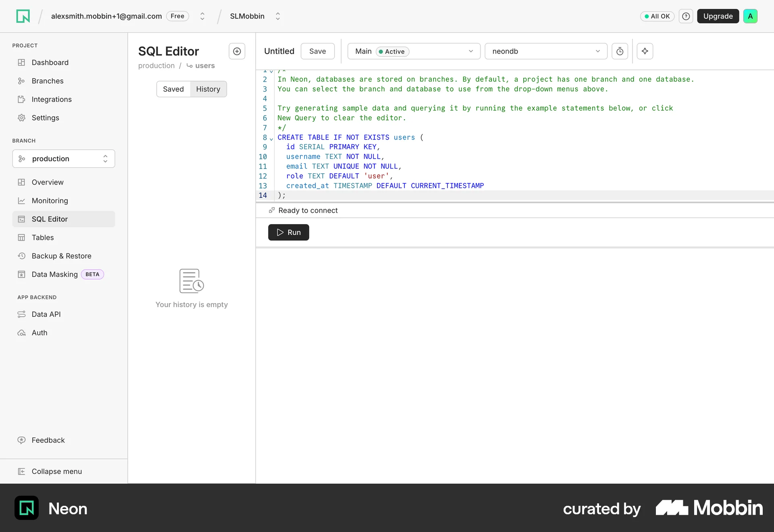Open Data API page
774x532 pixels.
(x=64, y=314)
